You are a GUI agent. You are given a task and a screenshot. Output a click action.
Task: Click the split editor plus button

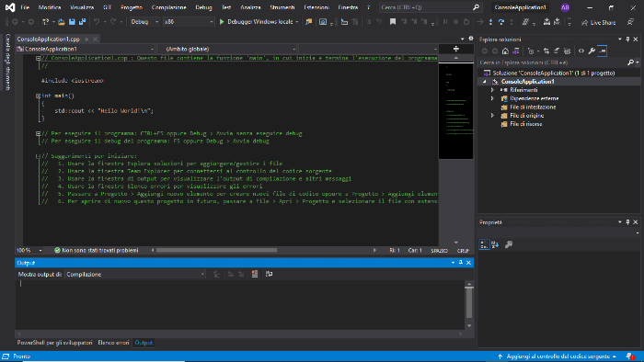[456, 49]
